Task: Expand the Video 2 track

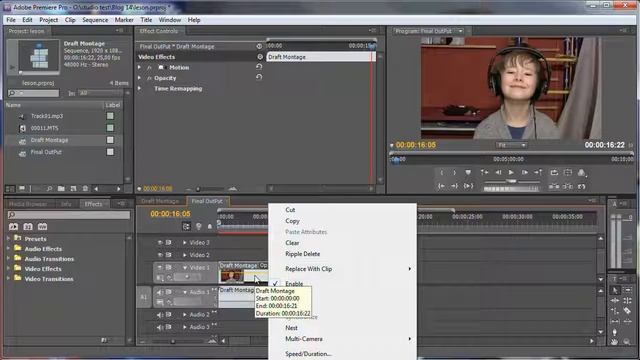Action: point(184,255)
